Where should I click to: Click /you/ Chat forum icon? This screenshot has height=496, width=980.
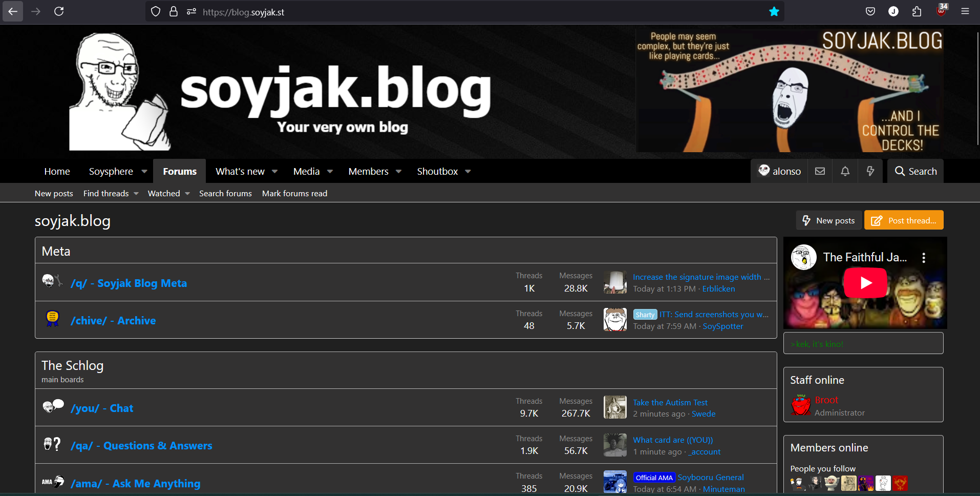(x=53, y=406)
